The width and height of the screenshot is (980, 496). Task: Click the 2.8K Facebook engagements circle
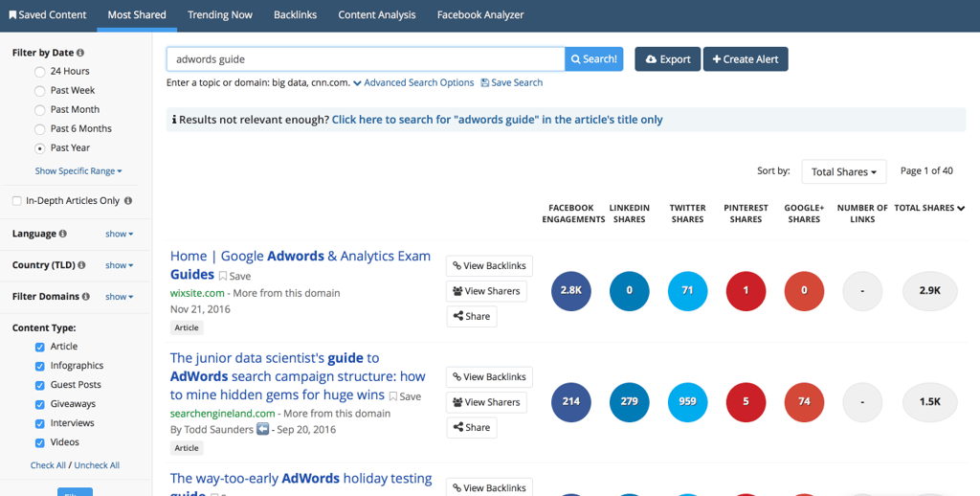coord(571,291)
